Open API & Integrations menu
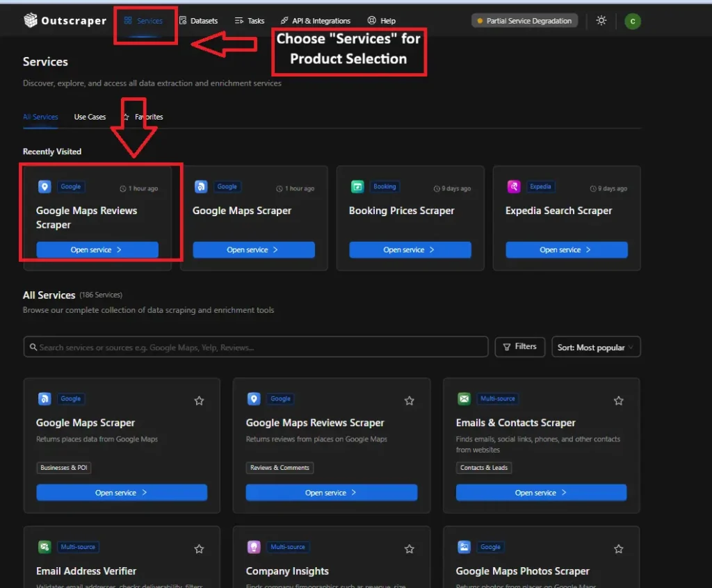This screenshot has width=712, height=588. tap(315, 21)
